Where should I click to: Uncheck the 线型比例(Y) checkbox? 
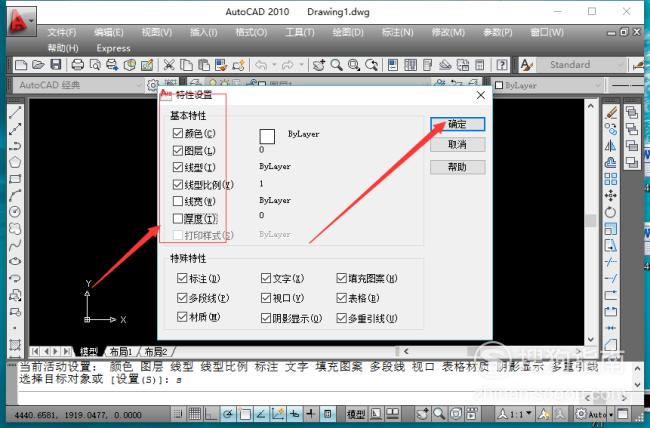pyautogui.click(x=178, y=184)
